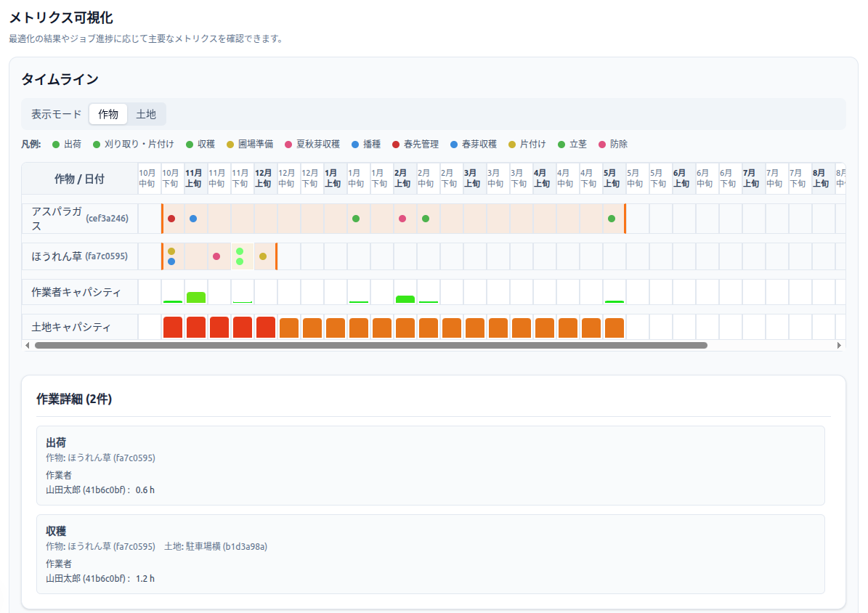Select the 作物 display mode
Screen dimensions: 868x613
[108, 114]
